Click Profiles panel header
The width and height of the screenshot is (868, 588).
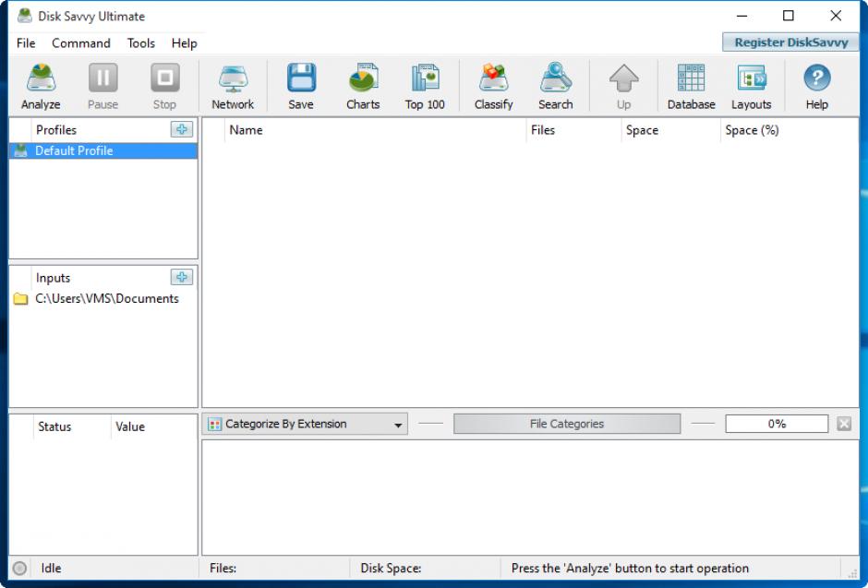56,130
